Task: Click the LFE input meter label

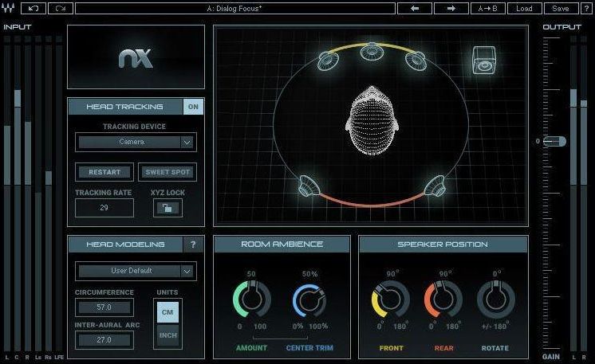Action: (x=59, y=357)
